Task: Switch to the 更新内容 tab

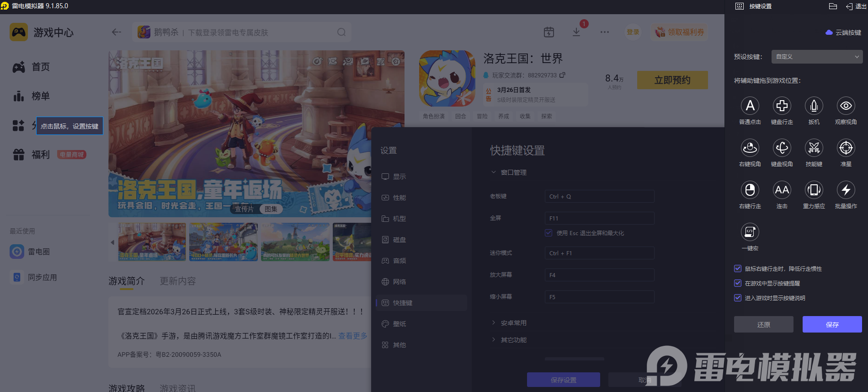Action: [x=177, y=281]
